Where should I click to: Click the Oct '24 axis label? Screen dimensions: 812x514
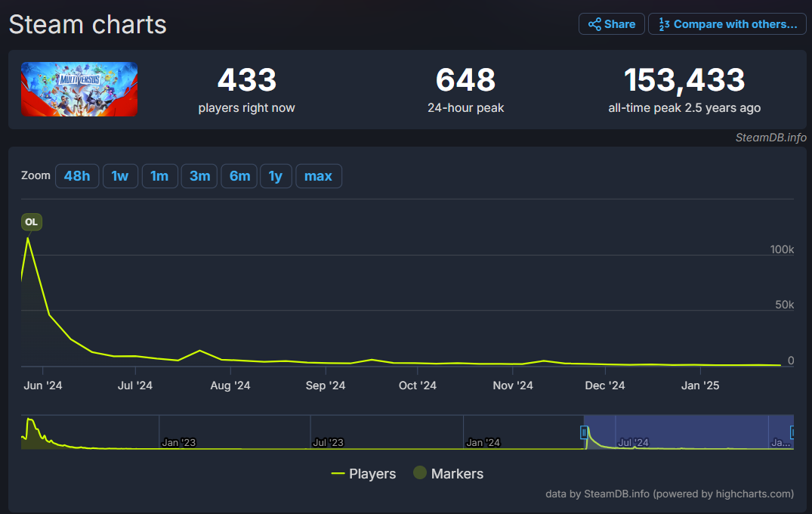tap(418, 385)
